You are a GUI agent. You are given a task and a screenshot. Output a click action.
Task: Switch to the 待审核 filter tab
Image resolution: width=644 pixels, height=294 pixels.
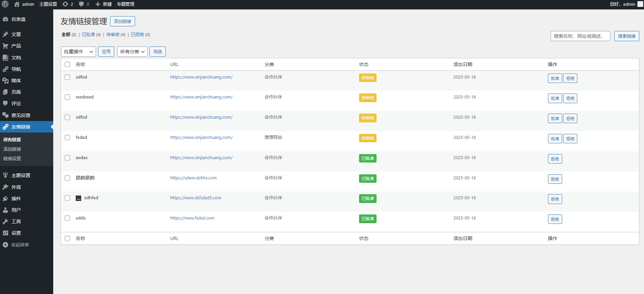pyautogui.click(x=113, y=34)
